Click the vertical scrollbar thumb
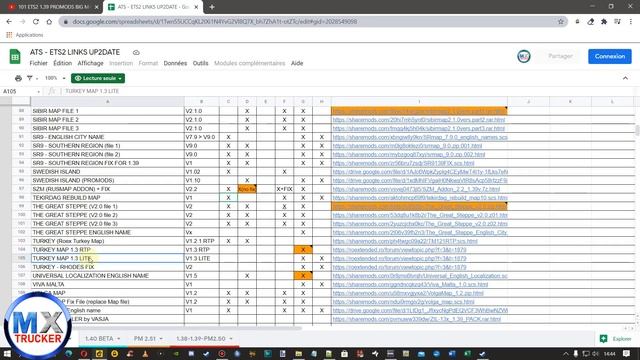 pos(637,130)
